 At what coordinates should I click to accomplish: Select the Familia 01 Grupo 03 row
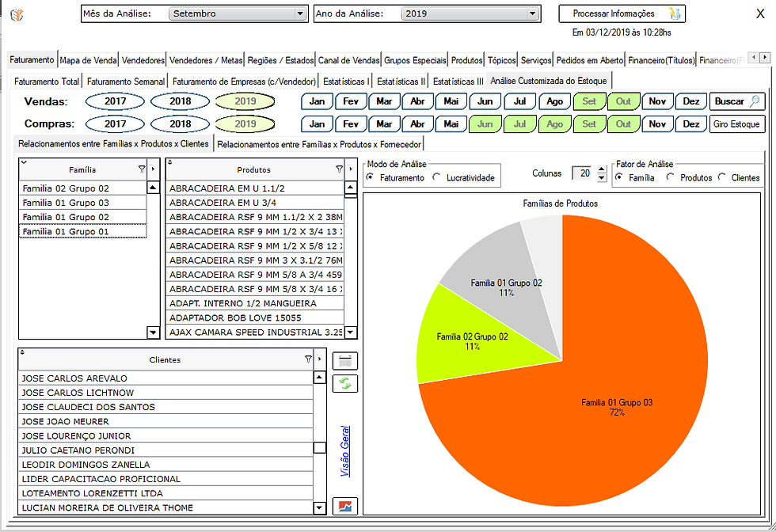coord(83,203)
